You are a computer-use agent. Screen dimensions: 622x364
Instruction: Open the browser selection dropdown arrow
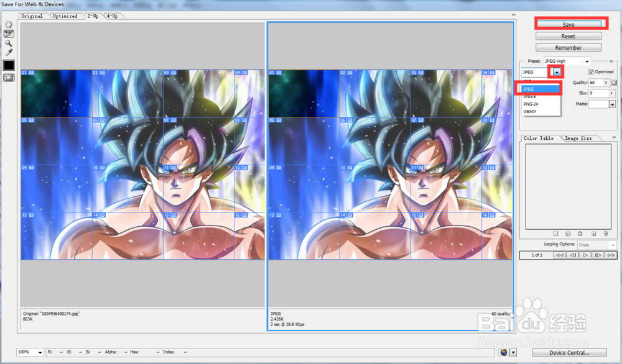513,352
